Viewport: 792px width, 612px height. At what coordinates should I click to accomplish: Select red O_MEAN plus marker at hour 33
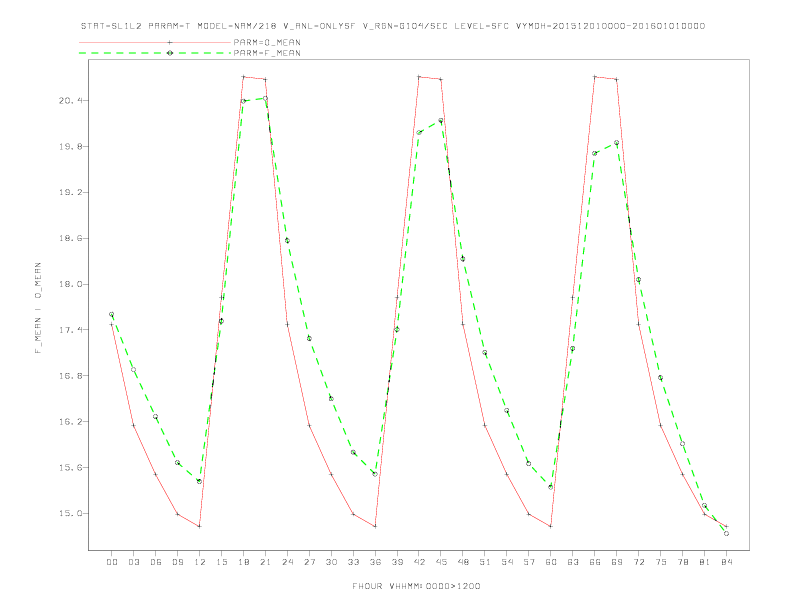click(353, 514)
